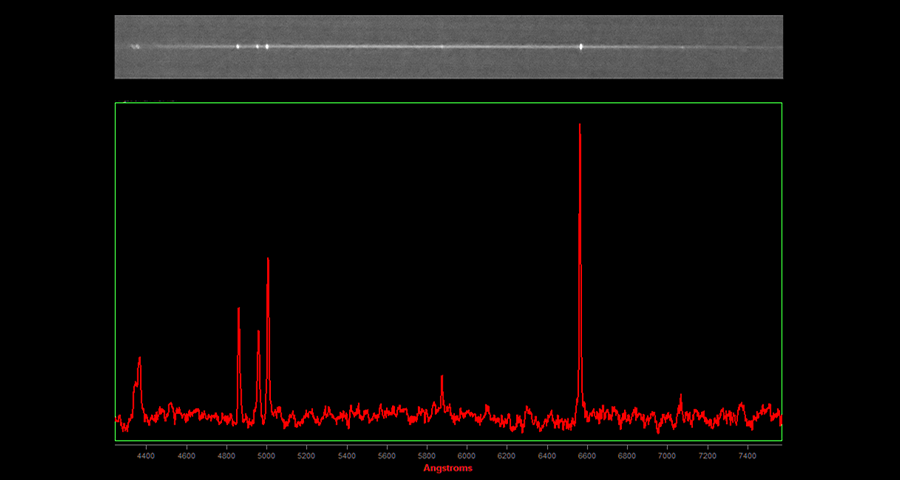This screenshot has height=480, width=900.
Task: Click the 4400 axis tick label
Action: (146, 455)
